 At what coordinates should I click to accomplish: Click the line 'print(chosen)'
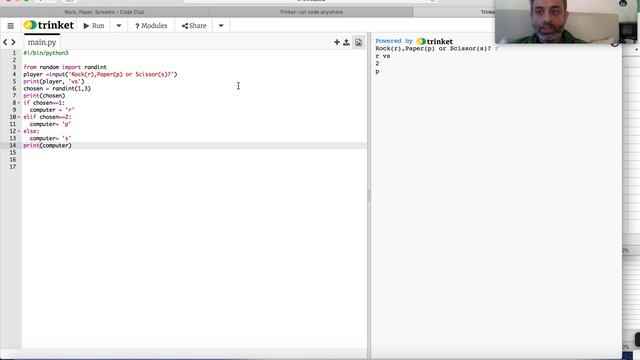44,96
